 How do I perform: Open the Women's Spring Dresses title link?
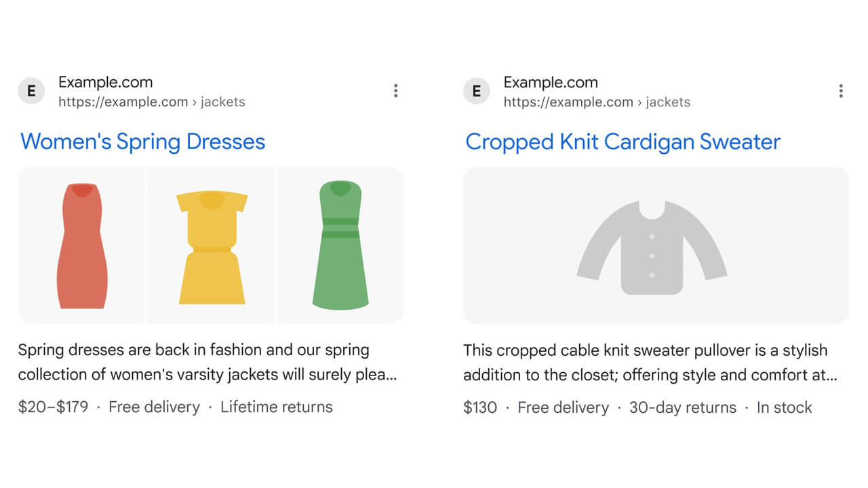pos(142,142)
